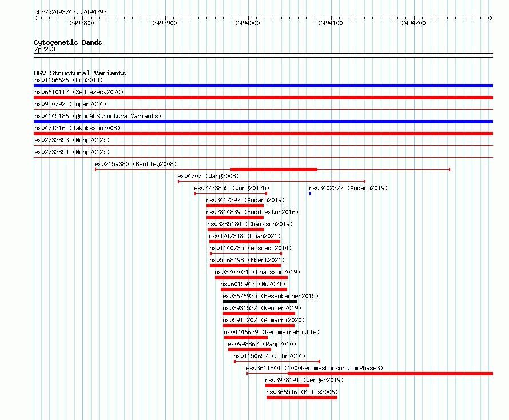
Task: Click the nsv366546 red bar
Action: (302, 398)
